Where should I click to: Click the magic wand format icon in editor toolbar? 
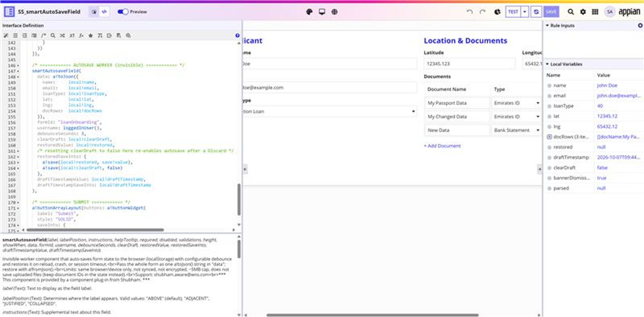(x=6, y=36)
